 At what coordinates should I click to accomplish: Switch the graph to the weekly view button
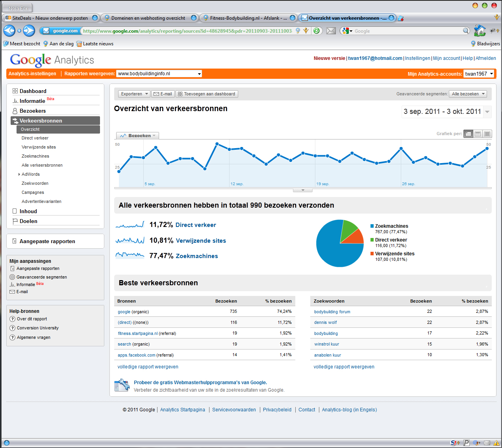point(478,134)
